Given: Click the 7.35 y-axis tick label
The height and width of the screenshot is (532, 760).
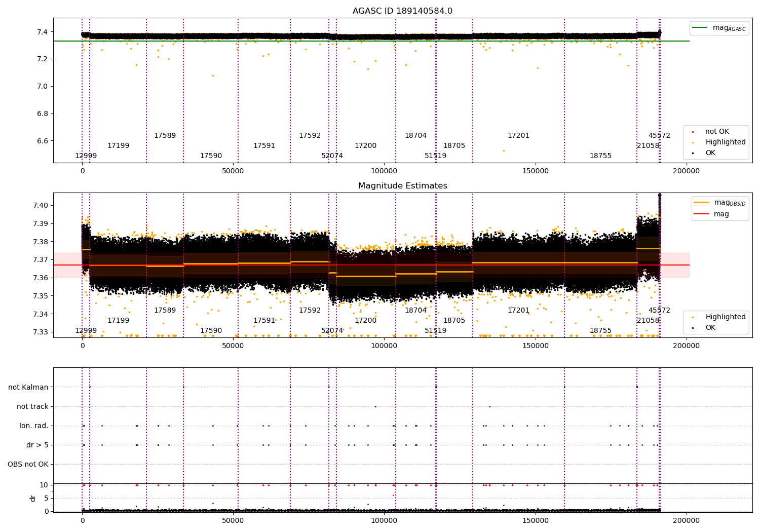Looking at the screenshot, I should (x=41, y=296).
